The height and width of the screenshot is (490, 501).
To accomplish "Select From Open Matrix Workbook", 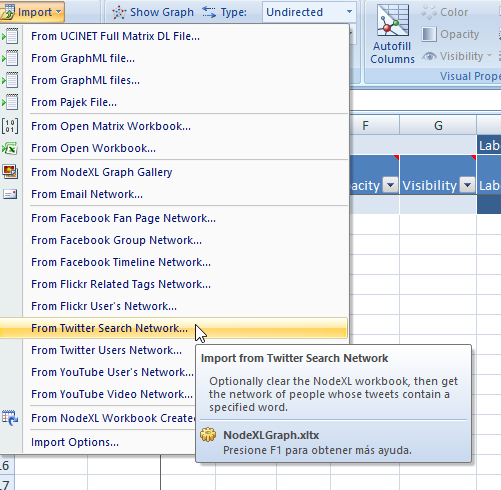I will click(173, 126).
